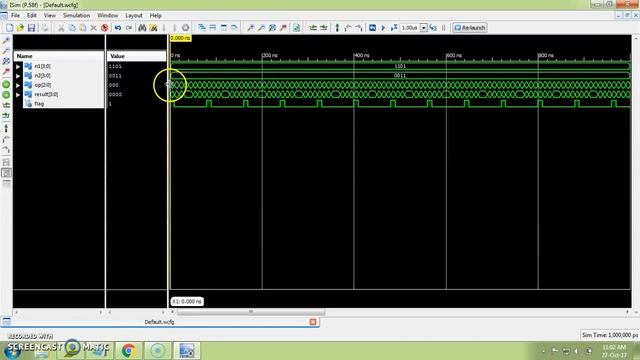The image size is (640, 360).
Task: Open the File menu
Action: 16,15
